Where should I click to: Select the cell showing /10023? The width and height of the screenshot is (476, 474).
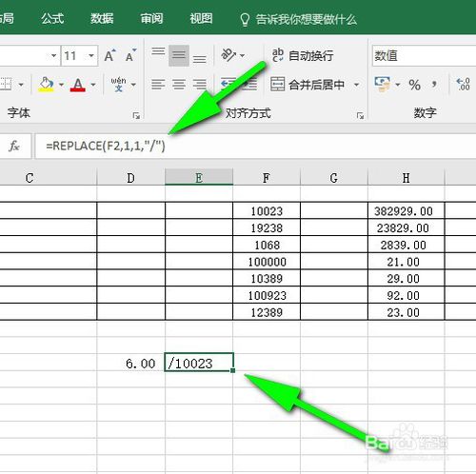click(199, 362)
